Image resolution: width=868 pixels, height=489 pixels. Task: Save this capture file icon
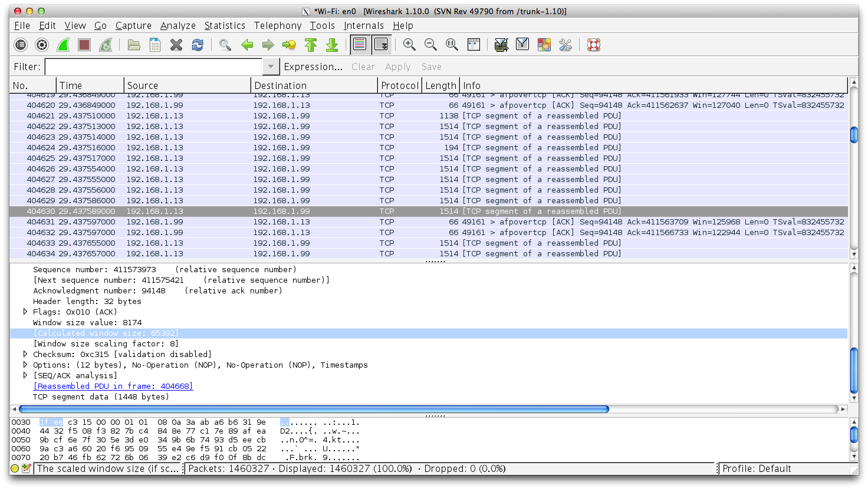(155, 45)
